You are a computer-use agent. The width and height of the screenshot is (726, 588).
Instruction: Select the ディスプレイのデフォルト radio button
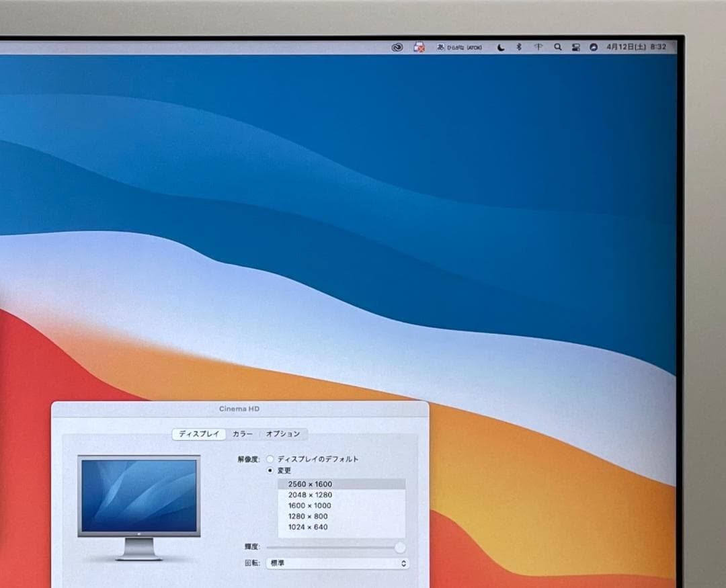(271, 459)
